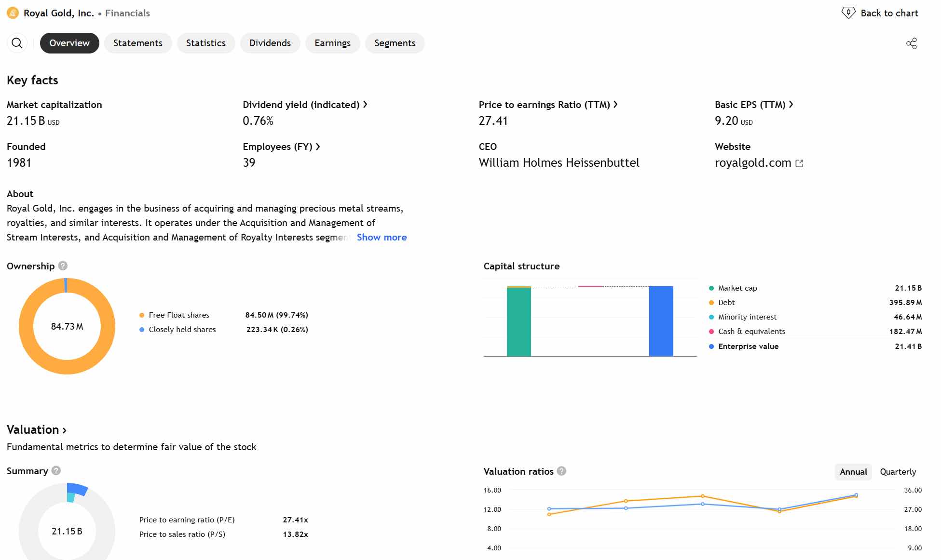941x560 pixels.
Task: Select the Annual valuation ratios toggle
Action: click(x=853, y=472)
